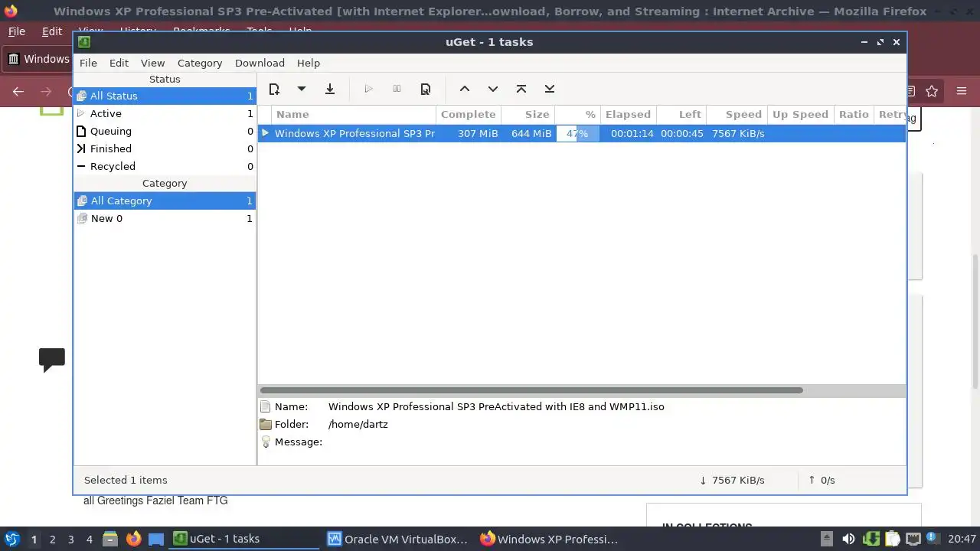The image size is (980, 551).
Task: Select All Category in sidebar
Action: 165,201
